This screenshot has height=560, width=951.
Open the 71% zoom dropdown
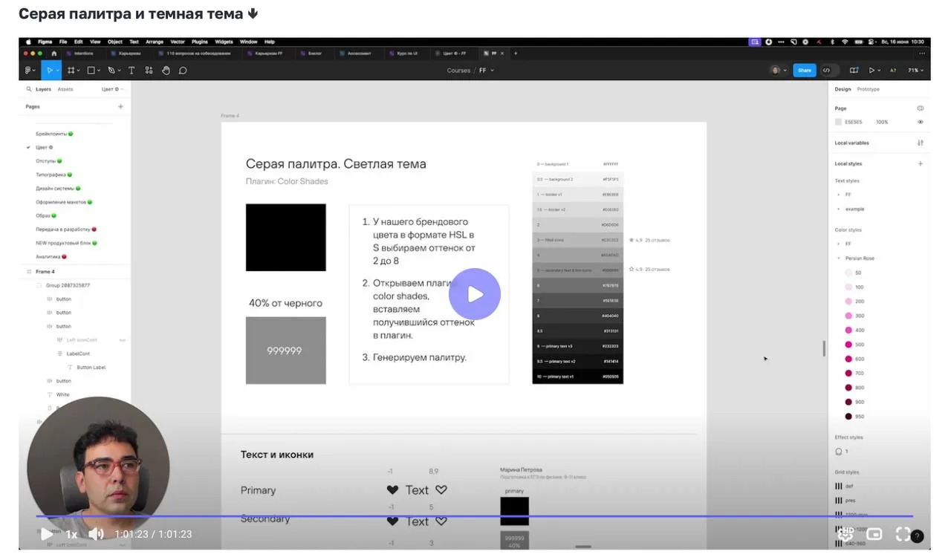[x=917, y=70]
